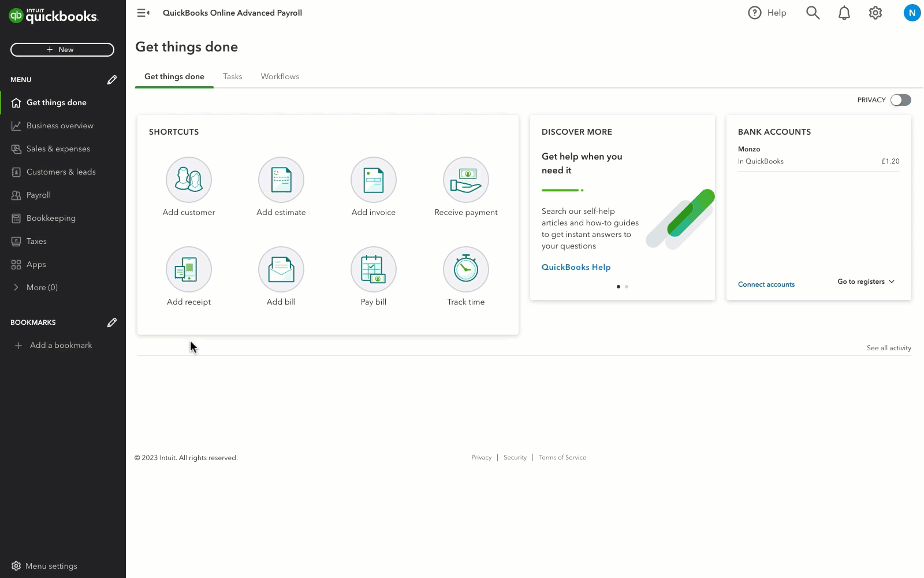
Task: Open the search magnifier icon
Action: click(813, 13)
